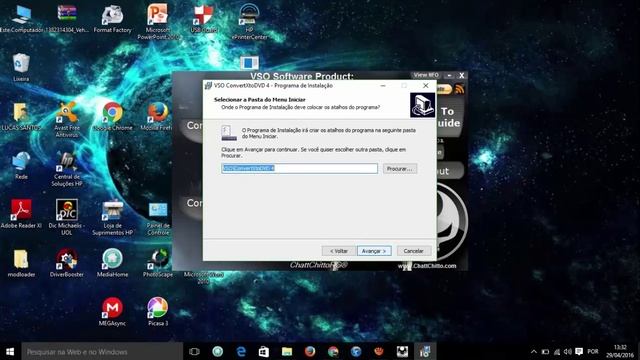Viewport: 640px width, 360px height.
Task: Click the RSS feed icon in the VSO window
Action: click(459, 89)
